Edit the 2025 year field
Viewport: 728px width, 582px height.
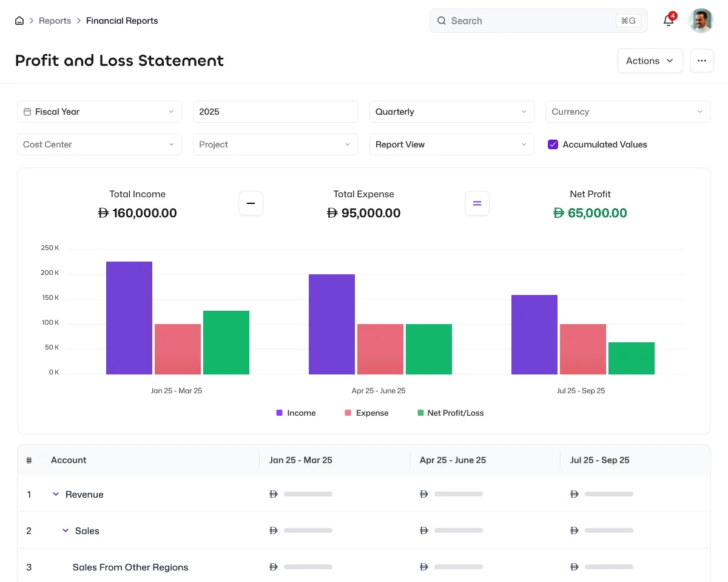[276, 112]
